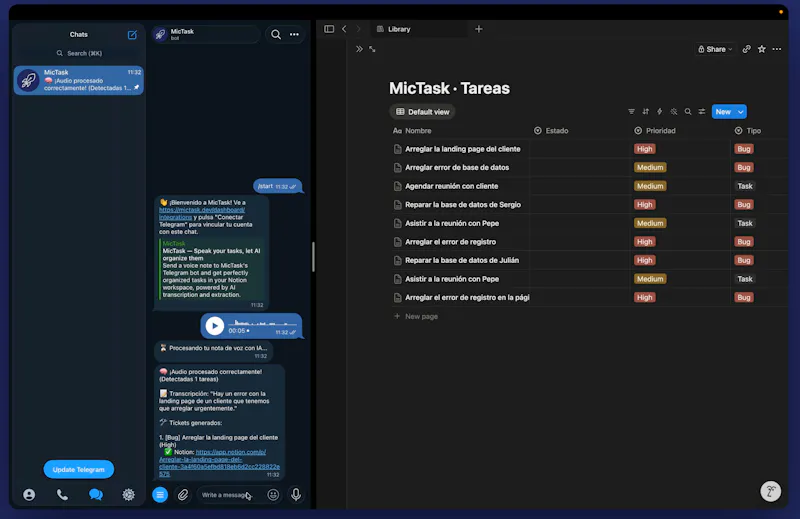Open the bot commands menu button
The image size is (800, 519).
[x=160, y=495]
